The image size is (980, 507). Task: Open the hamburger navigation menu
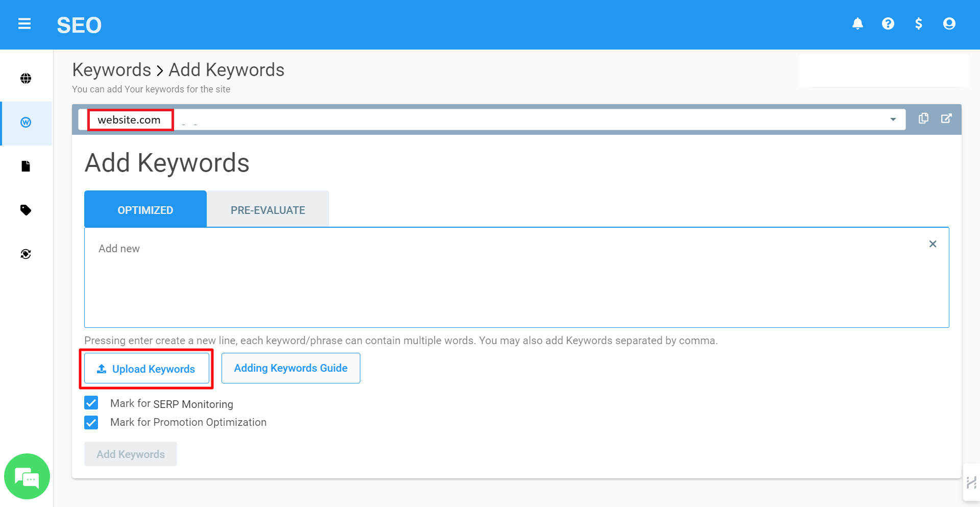point(24,24)
